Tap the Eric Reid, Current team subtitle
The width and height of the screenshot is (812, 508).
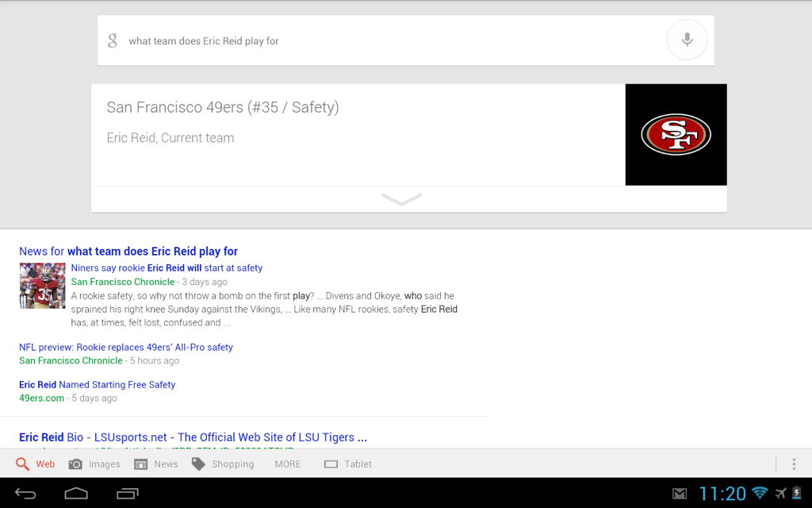[170, 138]
